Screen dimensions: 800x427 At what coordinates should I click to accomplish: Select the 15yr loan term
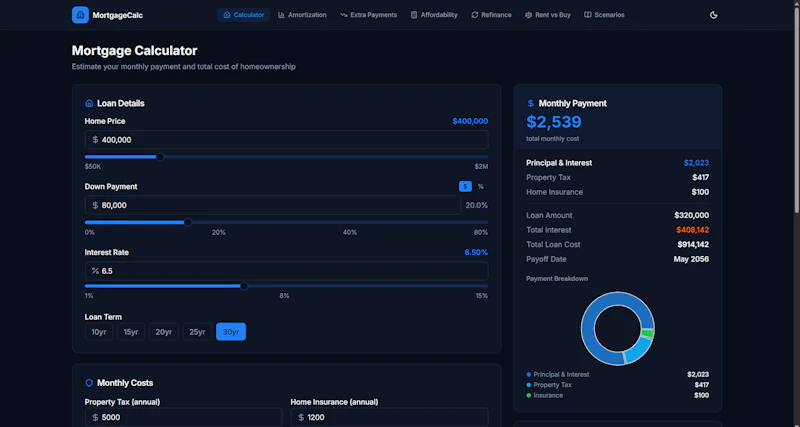(x=131, y=332)
